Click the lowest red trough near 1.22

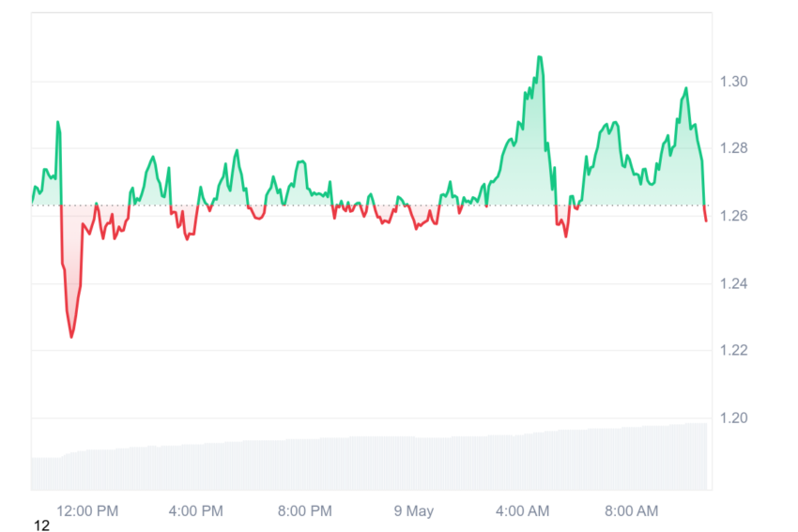point(71,336)
